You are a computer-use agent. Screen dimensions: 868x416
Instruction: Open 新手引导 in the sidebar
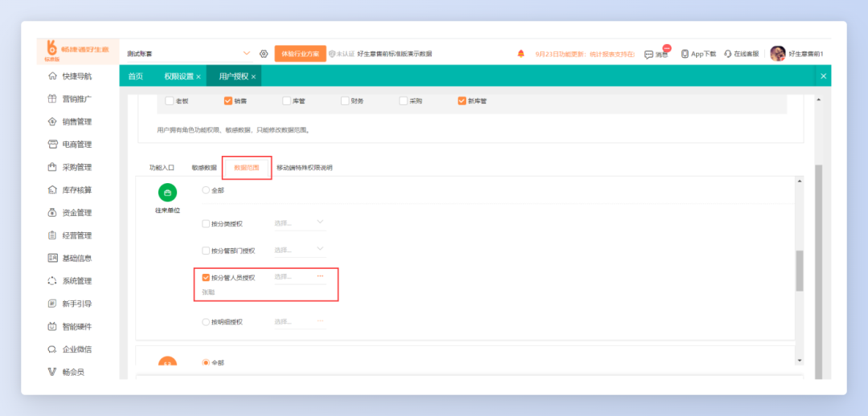coord(70,304)
